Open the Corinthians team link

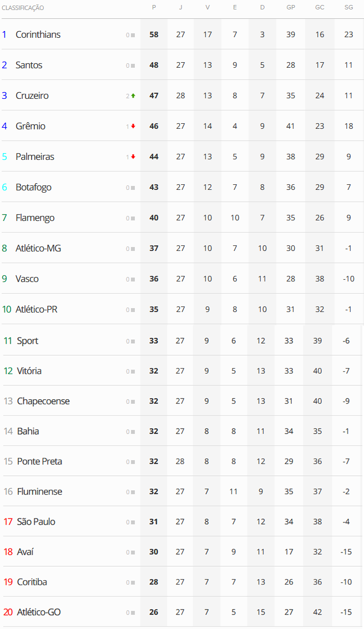[x=38, y=34]
